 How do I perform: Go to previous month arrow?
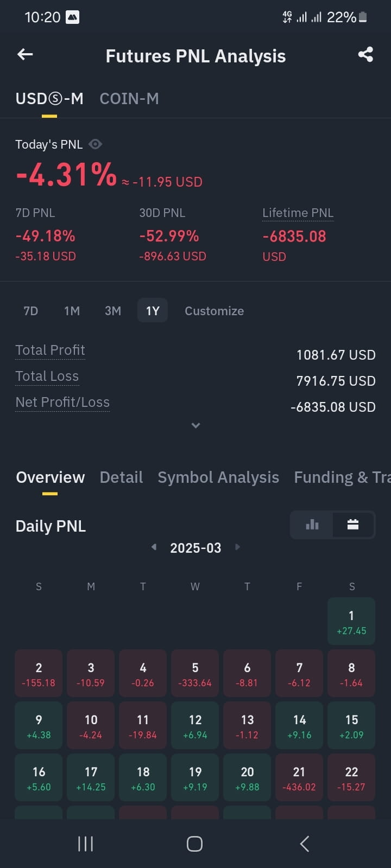[154, 547]
